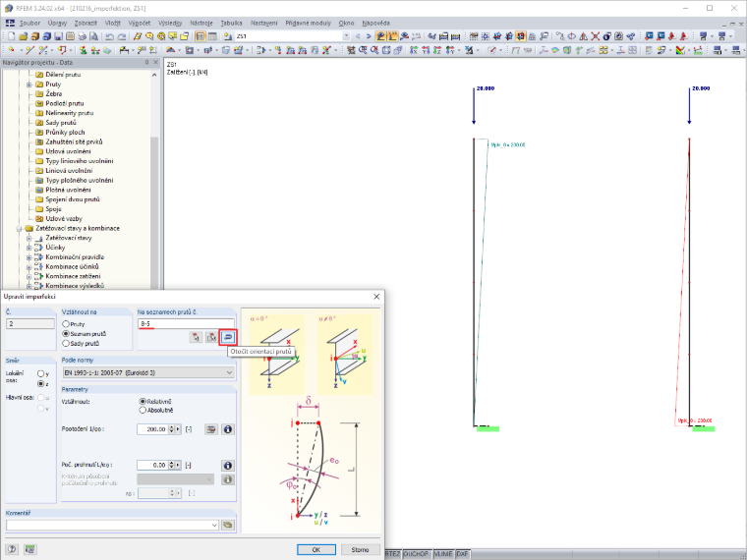The height and width of the screenshot is (560, 747).
Task: Select the Relativně radio option
Action: click(x=143, y=402)
